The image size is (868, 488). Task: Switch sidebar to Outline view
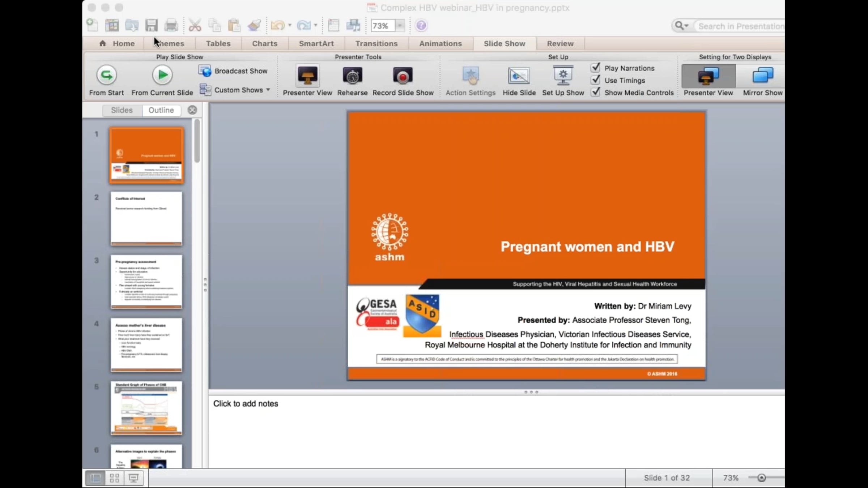[x=161, y=110]
